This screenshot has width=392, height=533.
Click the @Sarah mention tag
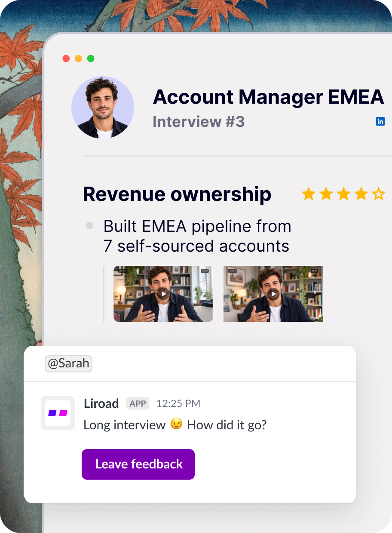[69, 364]
